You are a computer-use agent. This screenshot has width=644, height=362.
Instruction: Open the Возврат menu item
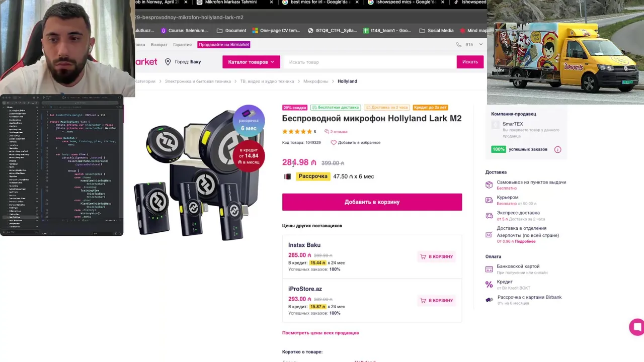159,45
